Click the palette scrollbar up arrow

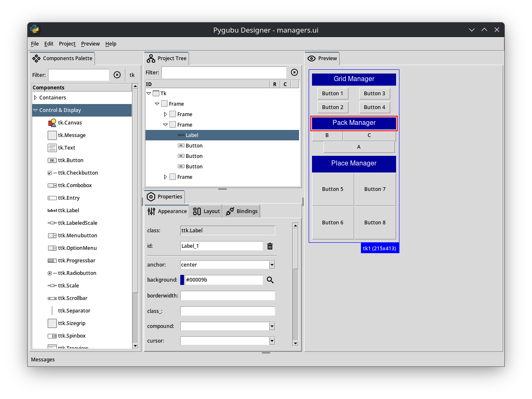pyautogui.click(x=135, y=86)
